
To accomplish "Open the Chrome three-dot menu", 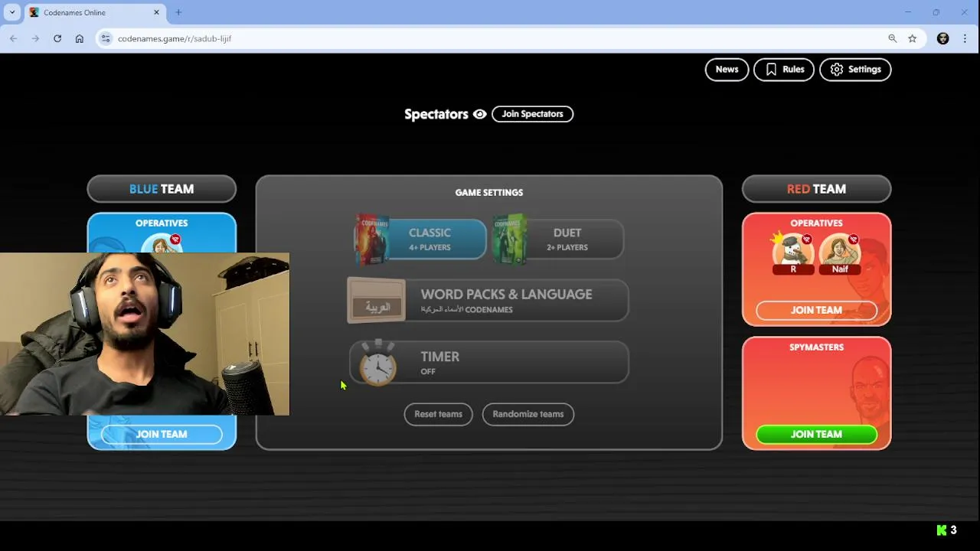I will coord(965,38).
